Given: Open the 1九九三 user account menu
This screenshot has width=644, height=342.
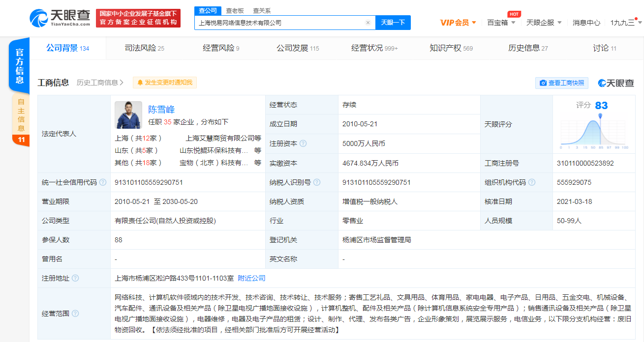Looking at the screenshot, I should click(x=626, y=23).
